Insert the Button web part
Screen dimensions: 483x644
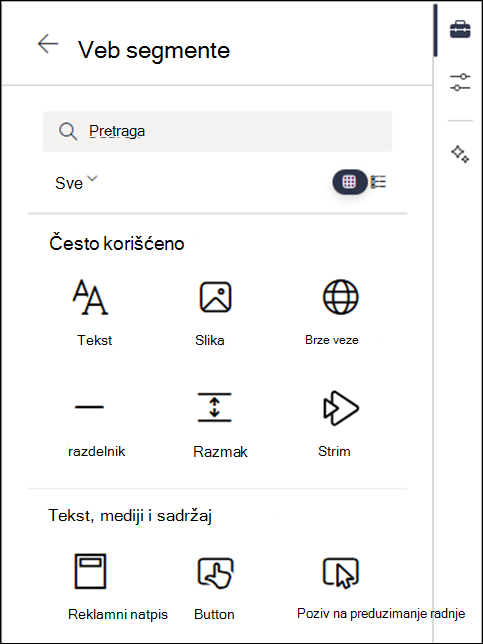click(216, 571)
